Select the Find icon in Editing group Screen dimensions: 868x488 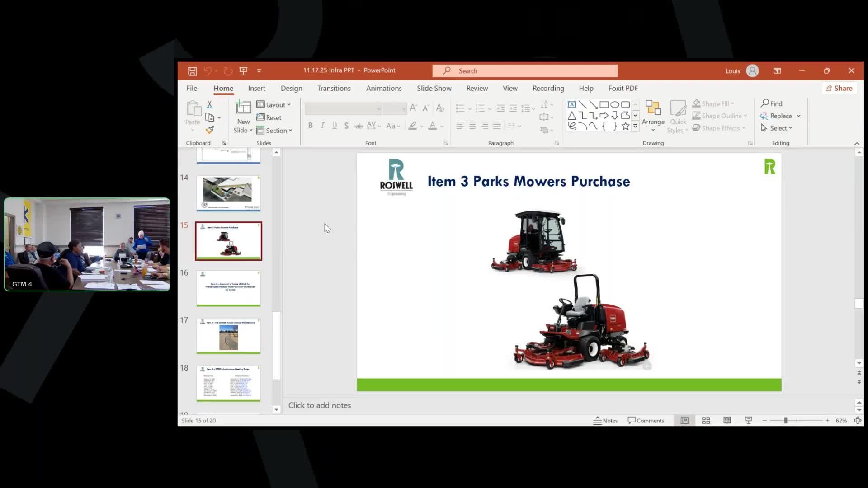coord(772,103)
